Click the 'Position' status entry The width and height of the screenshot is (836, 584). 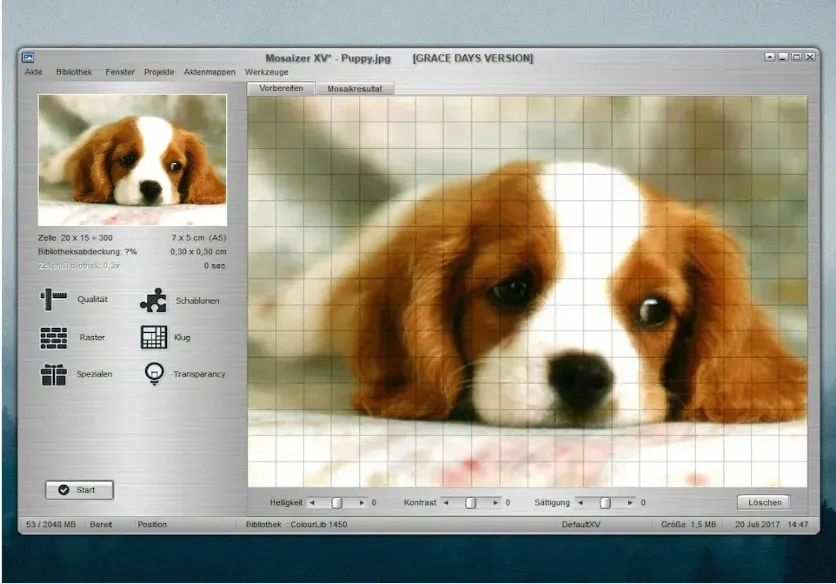[152, 525]
